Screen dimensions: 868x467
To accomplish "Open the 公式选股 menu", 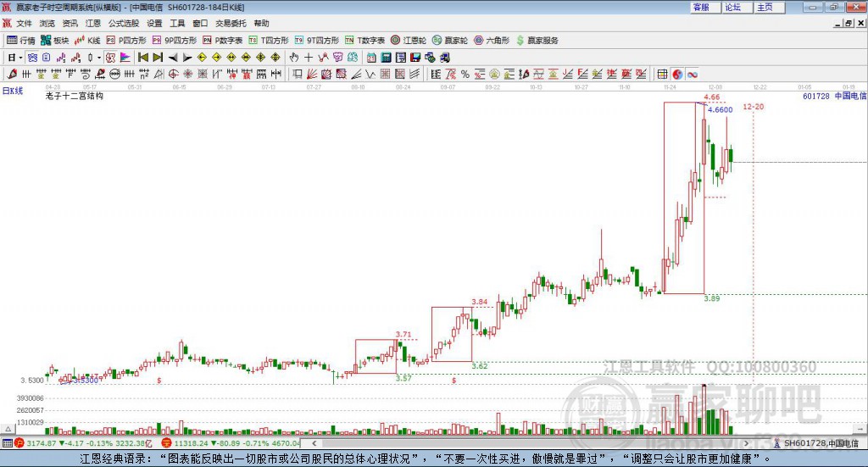I will click(x=124, y=23).
